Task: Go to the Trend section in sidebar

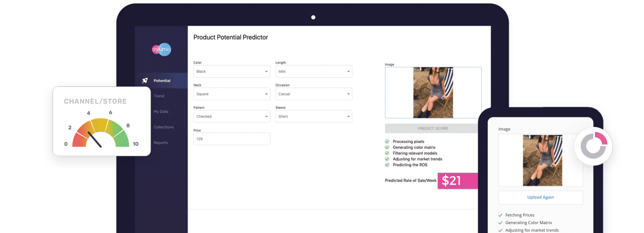Action: [x=159, y=96]
